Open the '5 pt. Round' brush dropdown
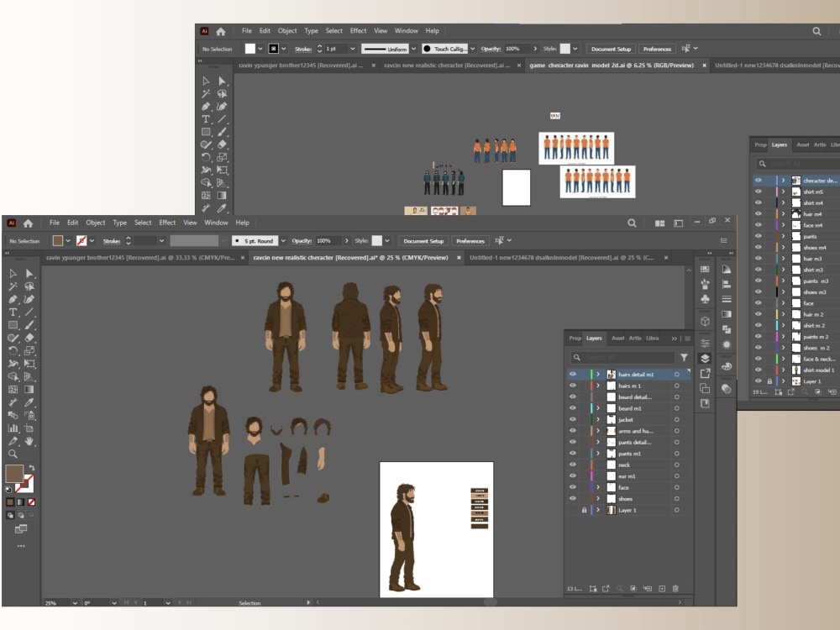This screenshot has height=630, width=840. pos(283,241)
